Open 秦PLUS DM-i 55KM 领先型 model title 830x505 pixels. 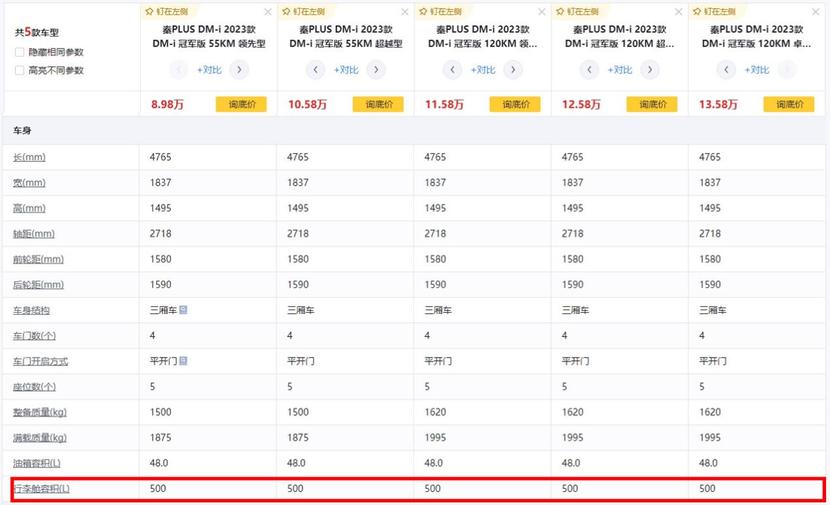[x=209, y=37]
